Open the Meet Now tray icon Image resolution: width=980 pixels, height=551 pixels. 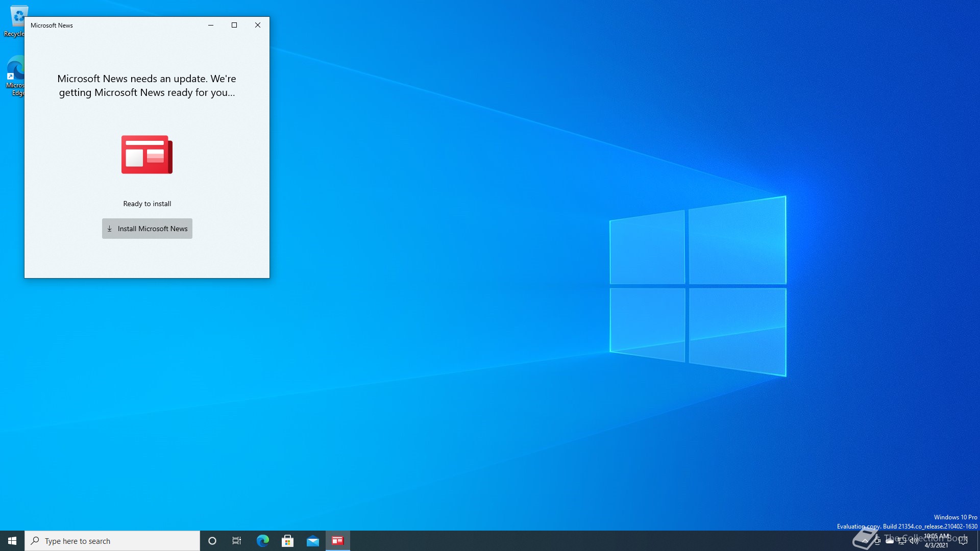877,541
